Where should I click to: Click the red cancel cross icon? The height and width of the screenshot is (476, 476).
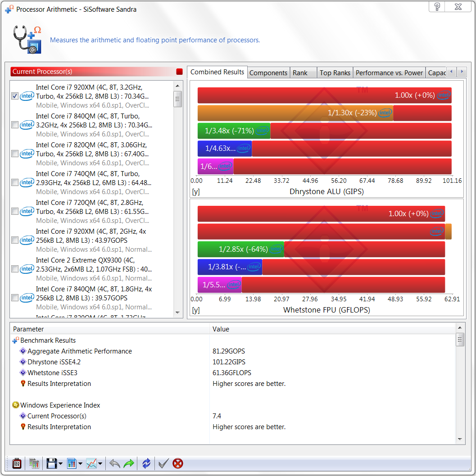tap(178, 463)
